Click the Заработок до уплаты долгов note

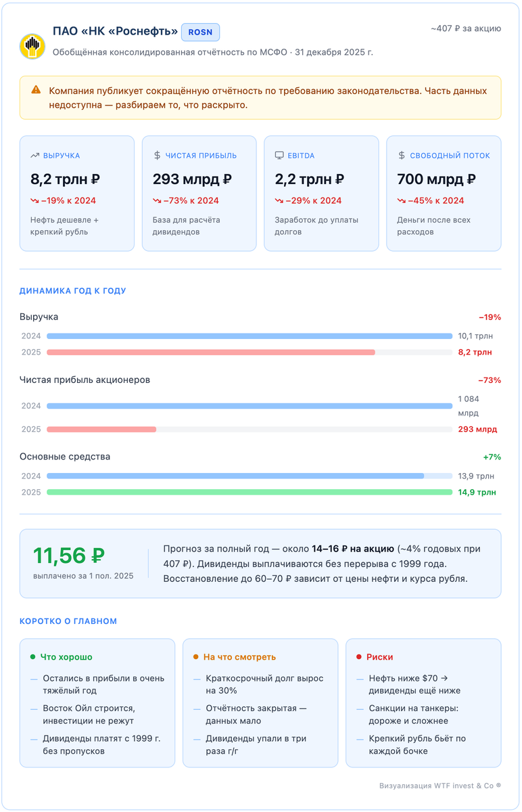click(x=316, y=226)
